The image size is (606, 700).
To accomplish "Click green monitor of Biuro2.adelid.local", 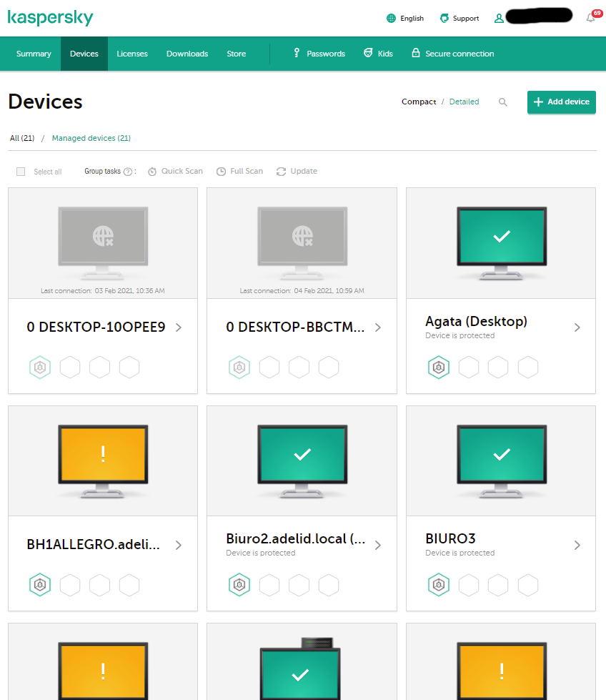I will pos(302,461).
